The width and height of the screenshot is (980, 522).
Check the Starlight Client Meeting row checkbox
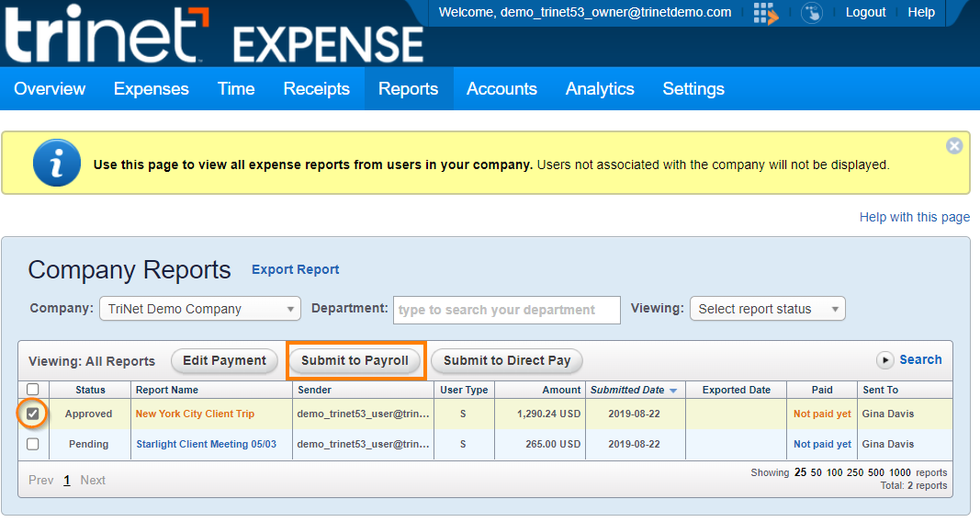pos(33,445)
